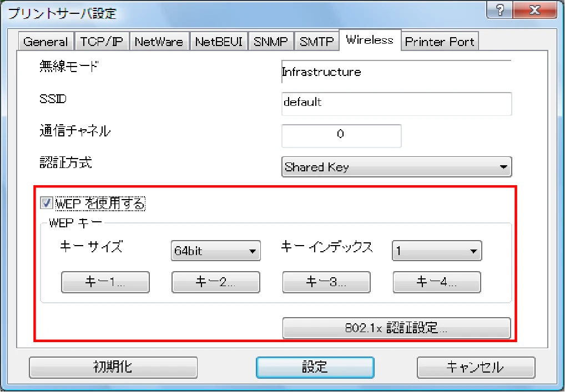Select the Wireless tab
565x392 pixels.
click(370, 40)
